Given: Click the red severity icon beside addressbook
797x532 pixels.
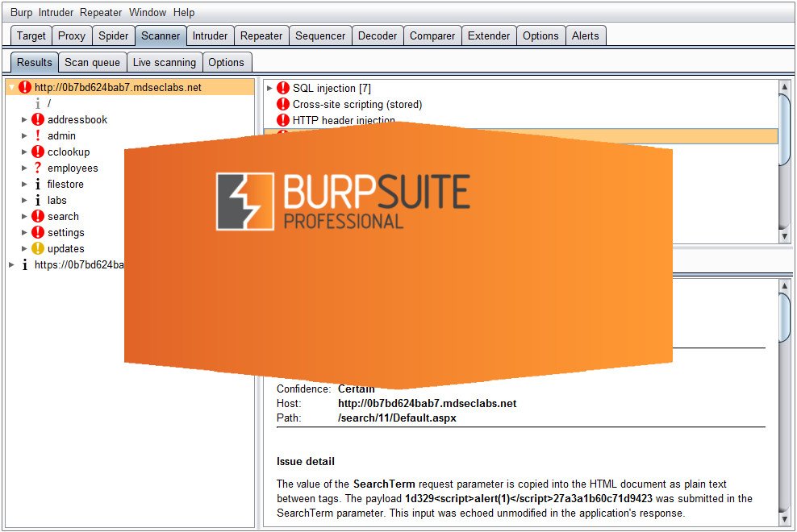Looking at the screenshot, I should click(38, 119).
